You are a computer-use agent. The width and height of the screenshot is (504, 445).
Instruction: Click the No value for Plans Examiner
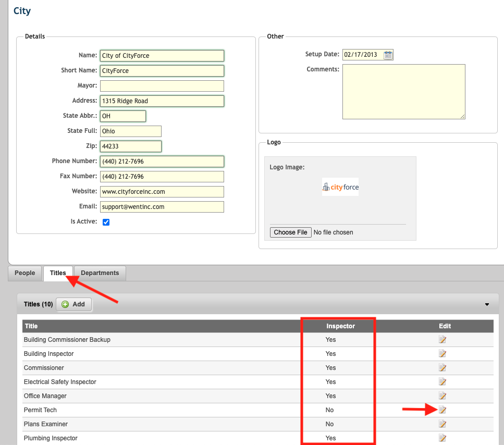coord(329,424)
